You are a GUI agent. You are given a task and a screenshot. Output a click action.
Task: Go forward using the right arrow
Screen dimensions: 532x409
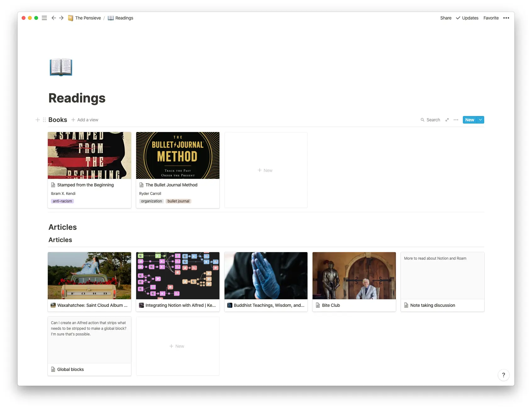click(61, 18)
